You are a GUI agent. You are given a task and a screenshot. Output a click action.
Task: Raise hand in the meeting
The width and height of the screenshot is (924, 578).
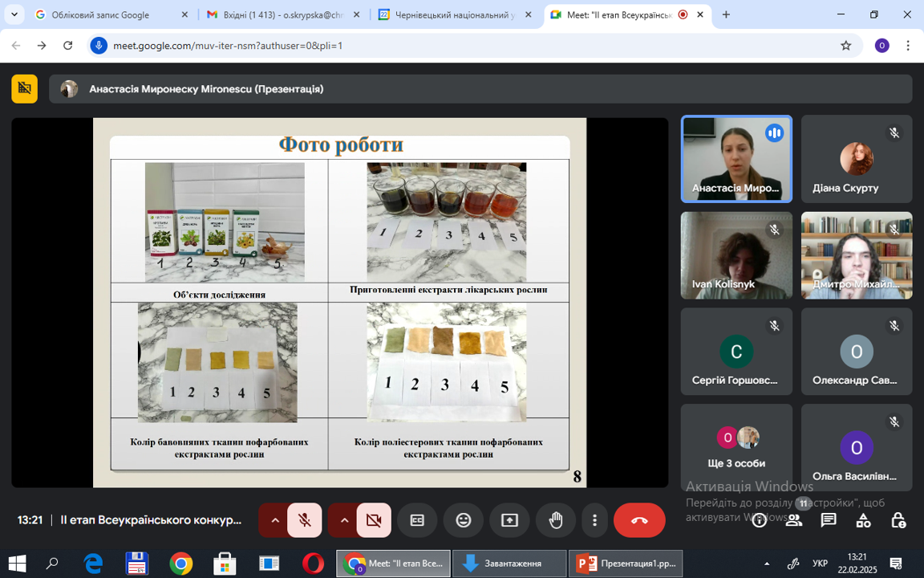click(556, 520)
